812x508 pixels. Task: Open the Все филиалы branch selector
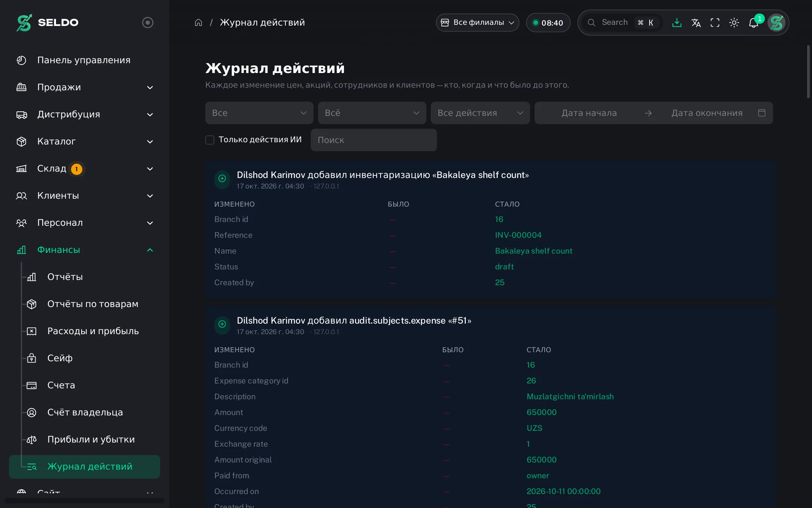(477, 23)
